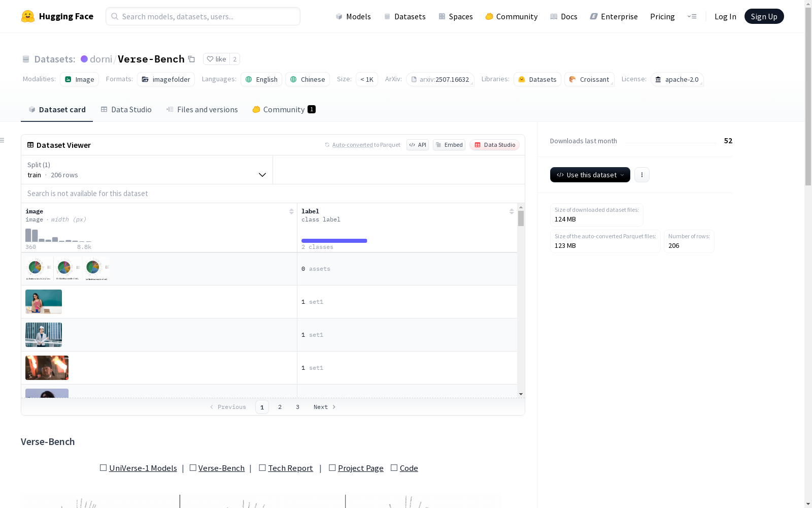Click Previous in the viewer pagination
Screen dimensions: 812x508
click(x=228, y=407)
